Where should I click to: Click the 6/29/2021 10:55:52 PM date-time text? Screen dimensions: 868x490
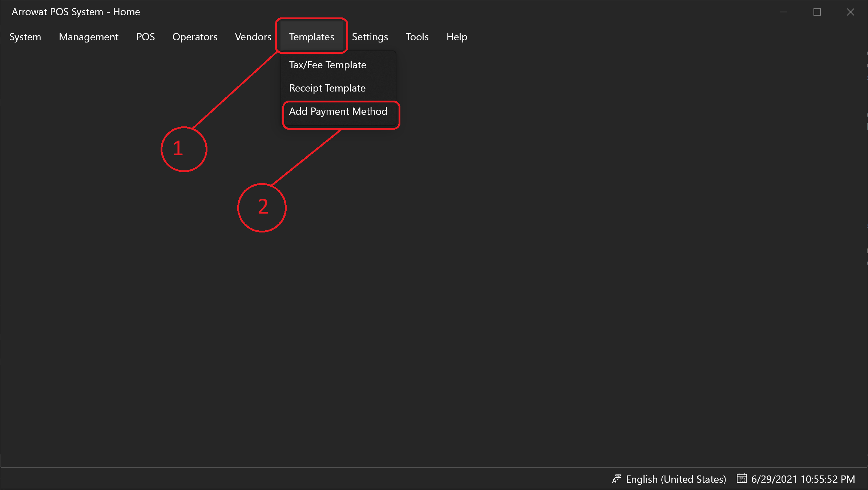click(x=803, y=479)
